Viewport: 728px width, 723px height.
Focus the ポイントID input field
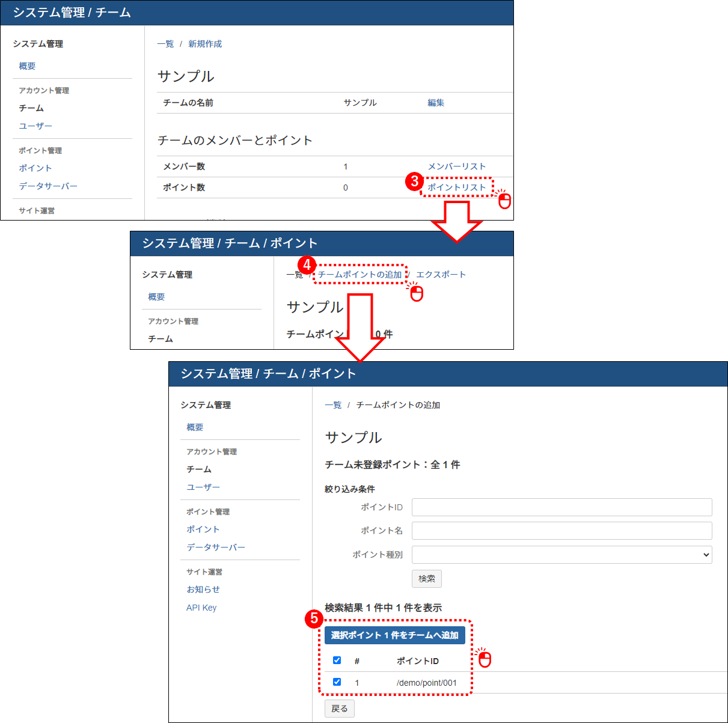(x=562, y=507)
